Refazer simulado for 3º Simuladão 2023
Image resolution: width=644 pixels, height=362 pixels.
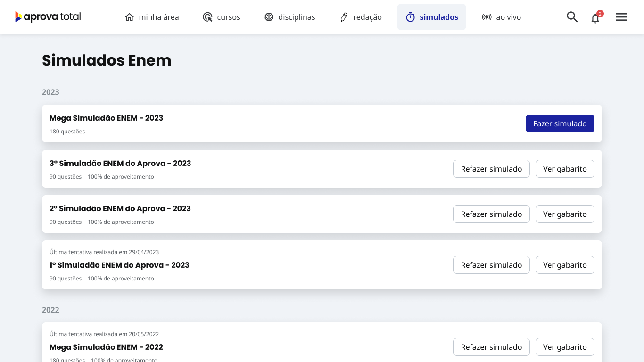[x=491, y=169]
